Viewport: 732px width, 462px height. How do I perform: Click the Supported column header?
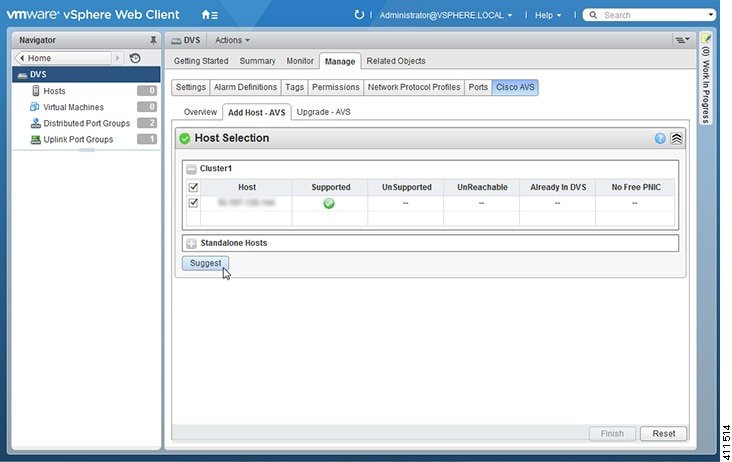331,187
